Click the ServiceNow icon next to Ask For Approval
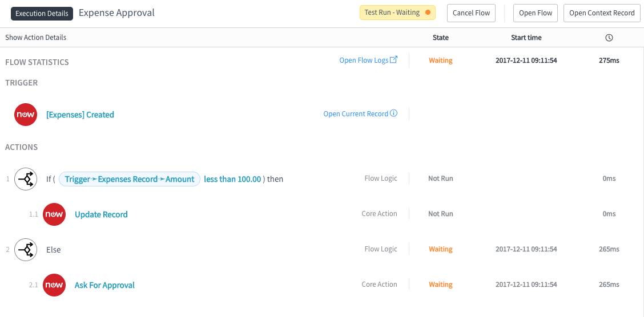This screenshot has width=644, height=317. click(x=54, y=285)
